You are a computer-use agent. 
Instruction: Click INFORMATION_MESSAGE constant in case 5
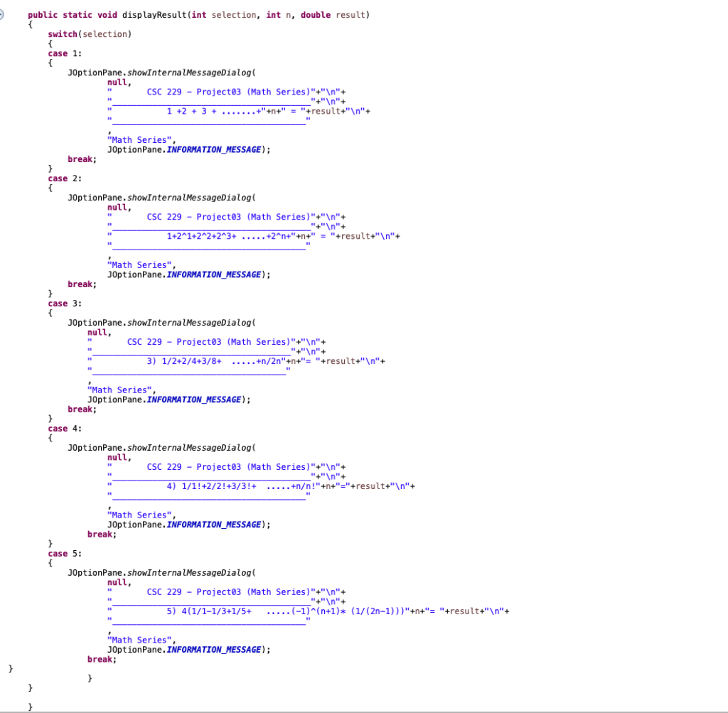[x=213, y=650]
